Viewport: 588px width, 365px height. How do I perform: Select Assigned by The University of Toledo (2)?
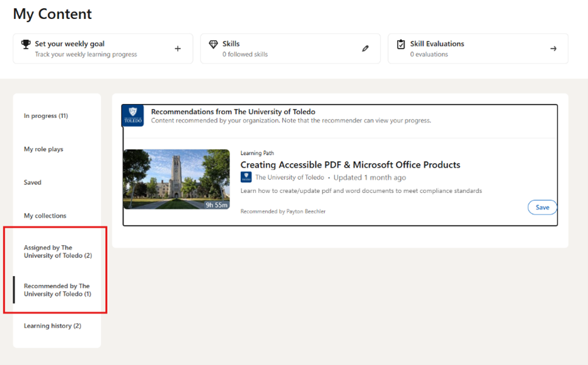click(x=58, y=252)
